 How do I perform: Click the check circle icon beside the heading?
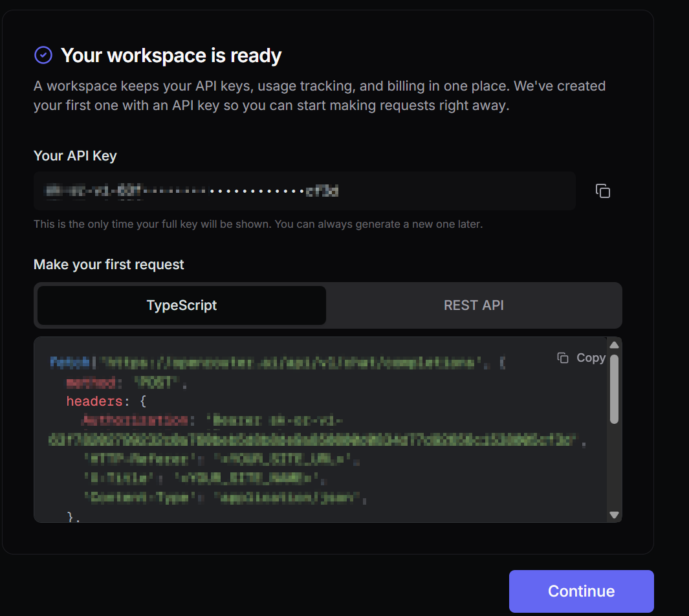coord(43,56)
